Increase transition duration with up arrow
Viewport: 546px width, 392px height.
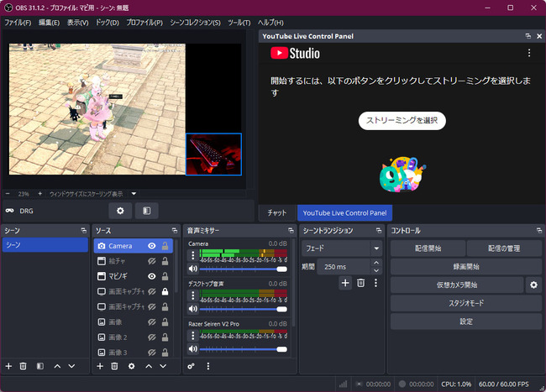[376, 263]
